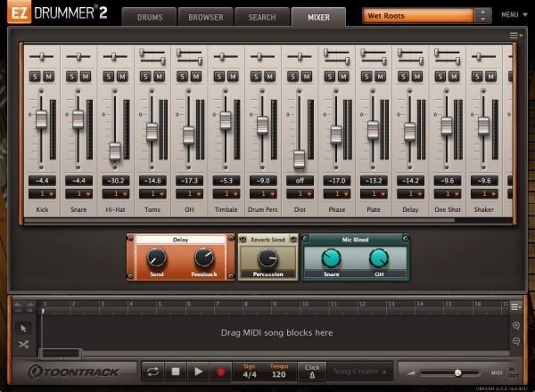Open the mixer panel options menu icon
The height and width of the screenshot is (392, 535).
tap(514, 36)
